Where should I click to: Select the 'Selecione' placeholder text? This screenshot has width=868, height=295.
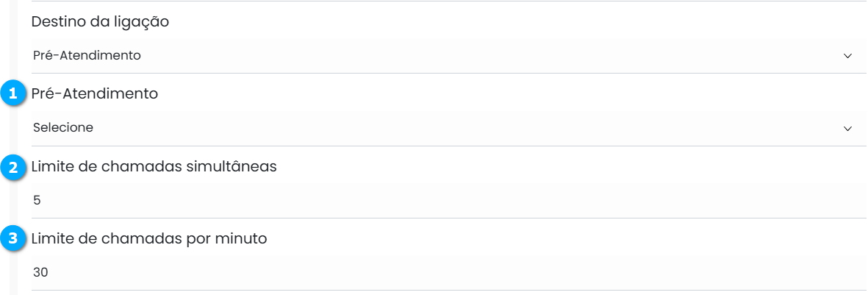(x=63, y=128)
